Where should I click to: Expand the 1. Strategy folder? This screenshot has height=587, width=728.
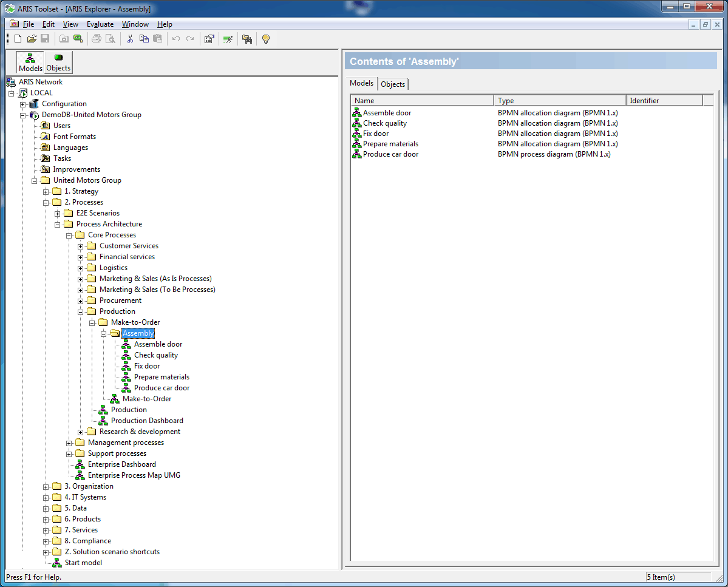(x=46, y=192)
